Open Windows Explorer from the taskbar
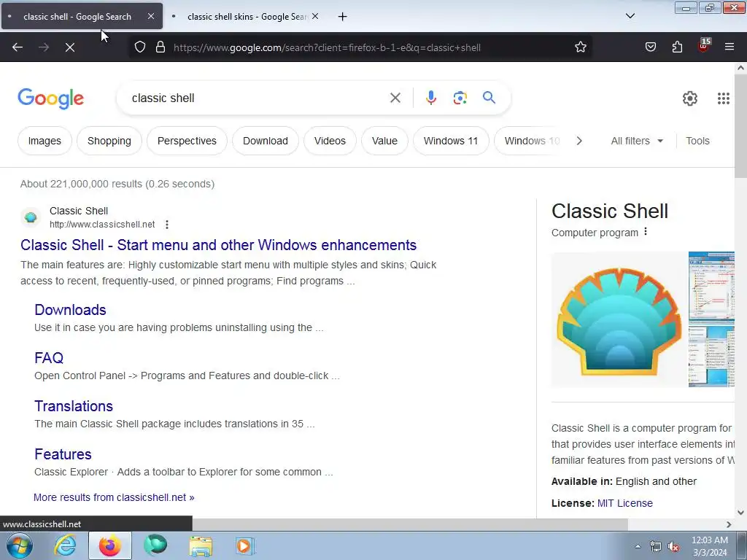This screenshot has width=747, height=560. coord(201,545)
